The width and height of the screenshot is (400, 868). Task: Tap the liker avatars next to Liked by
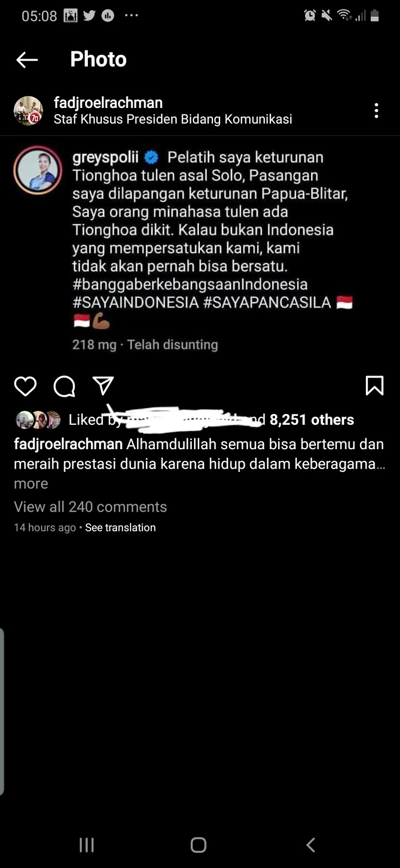[x=38, y=419]
